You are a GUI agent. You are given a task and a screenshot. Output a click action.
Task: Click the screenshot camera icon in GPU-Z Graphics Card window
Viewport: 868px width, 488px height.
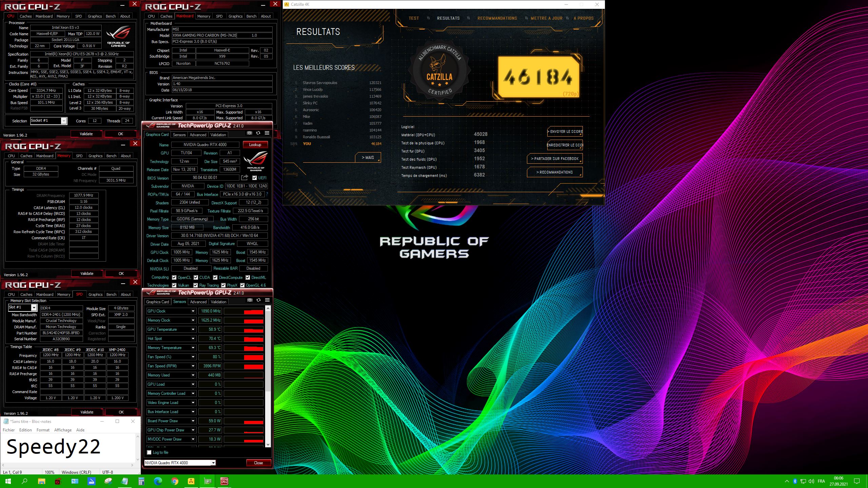pos(250,133)
